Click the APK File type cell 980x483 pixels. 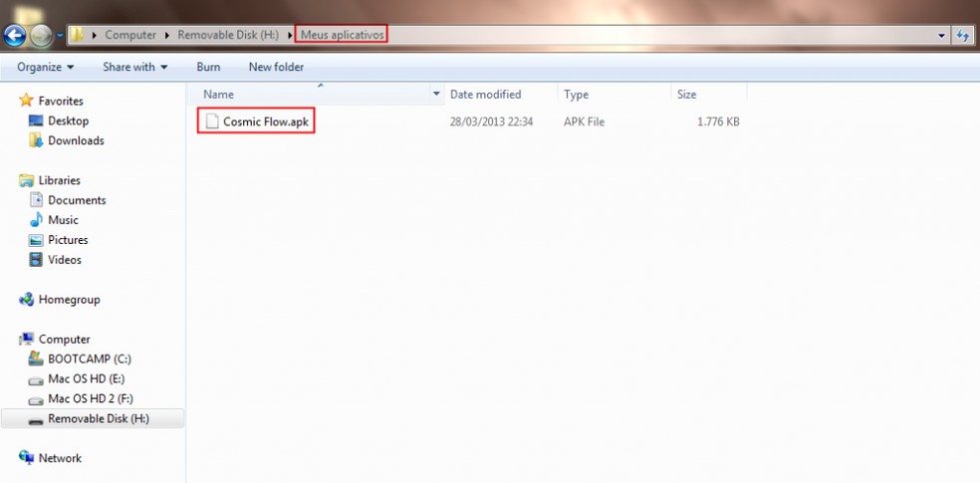584,121
